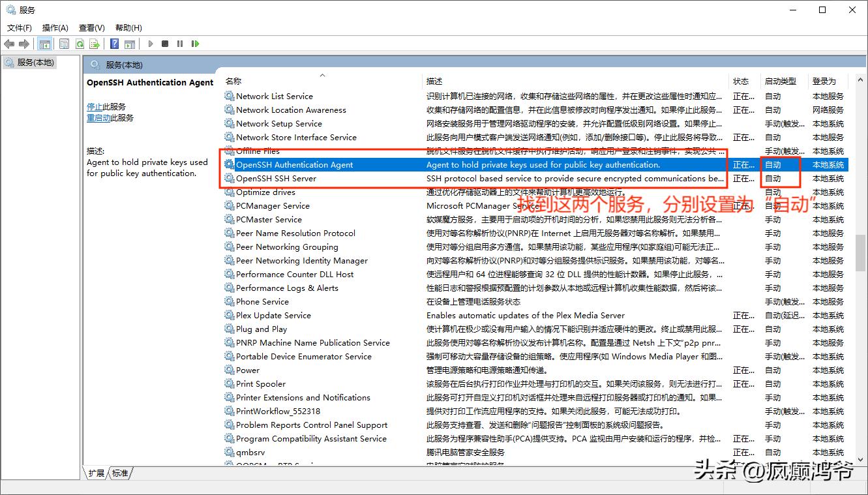Screen dimensions: 868x495
Task: Click the Forward navigation arrow icon
Action: coord(24,44)
